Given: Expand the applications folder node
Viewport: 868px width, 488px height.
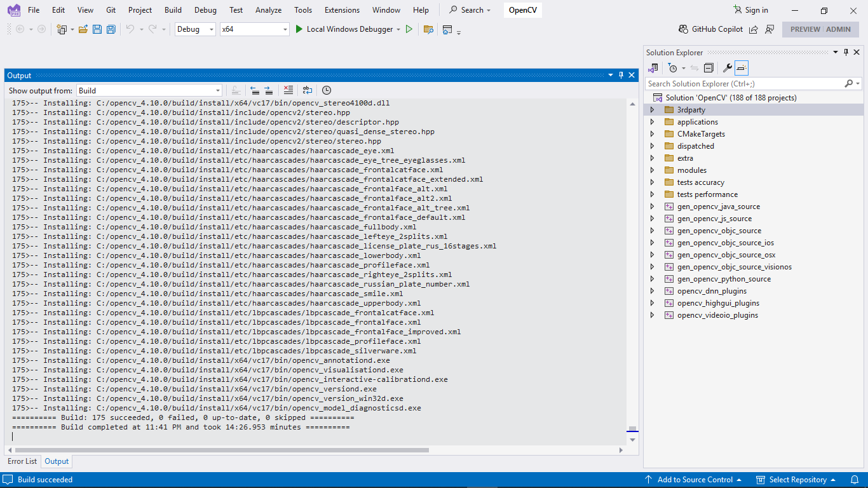Looking at the screenshot, I should (x=652, y=122).
